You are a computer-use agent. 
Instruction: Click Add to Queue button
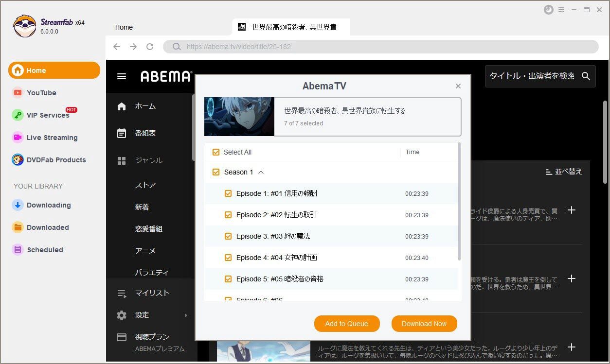click(x=347, y=324)
